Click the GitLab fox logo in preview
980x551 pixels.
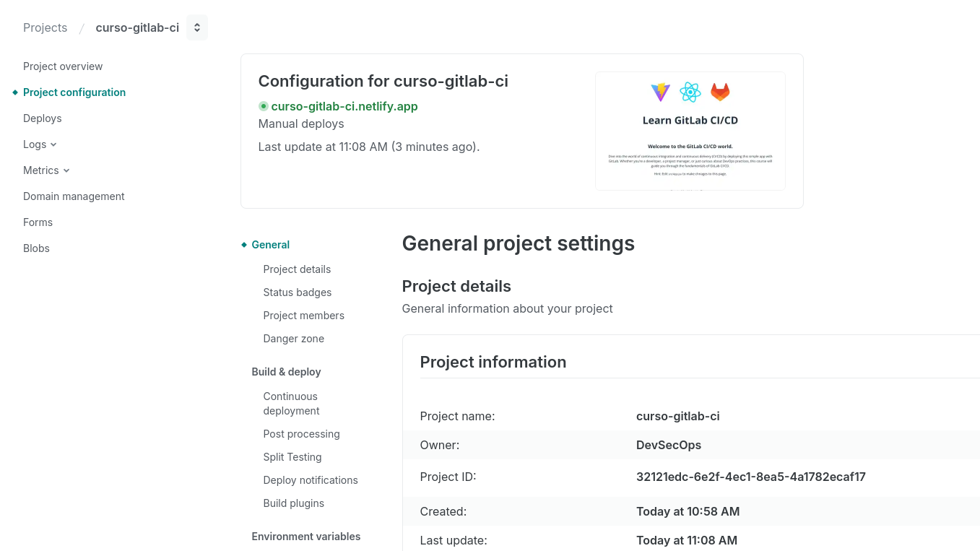(720, 92)
